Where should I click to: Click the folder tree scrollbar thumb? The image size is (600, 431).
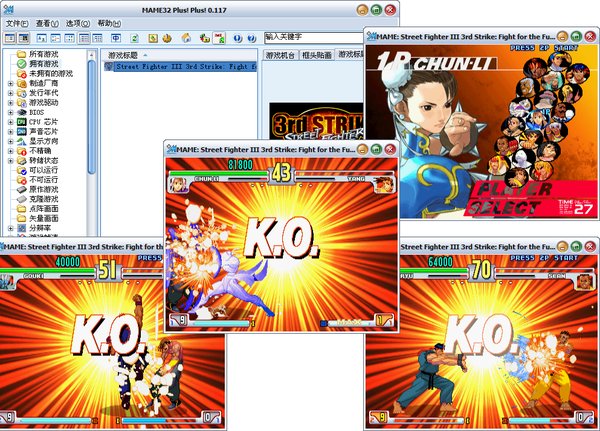[x=91, y=117]
